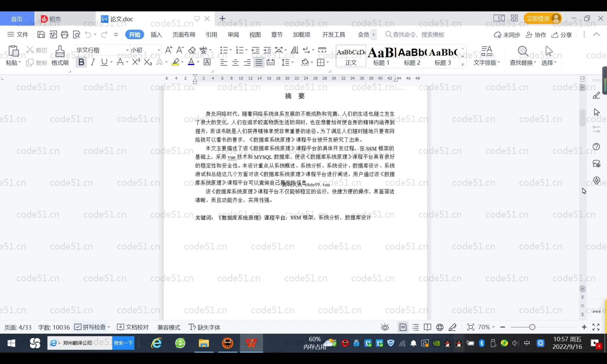Switch to reading layout view

[427, 327]
